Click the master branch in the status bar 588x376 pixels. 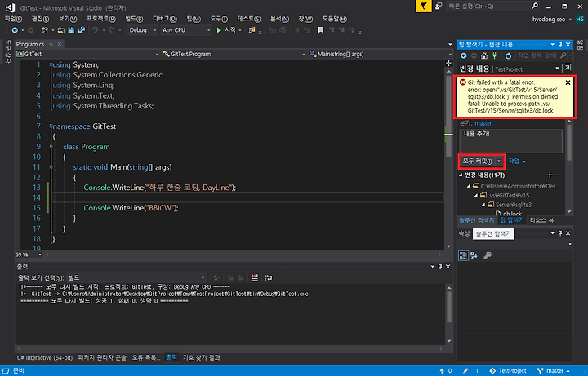[x=554, y=371]
